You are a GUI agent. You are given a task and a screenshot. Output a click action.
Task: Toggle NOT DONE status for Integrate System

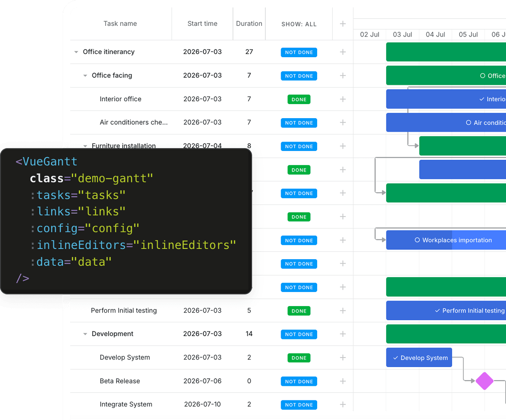click(x=299, y=405)
